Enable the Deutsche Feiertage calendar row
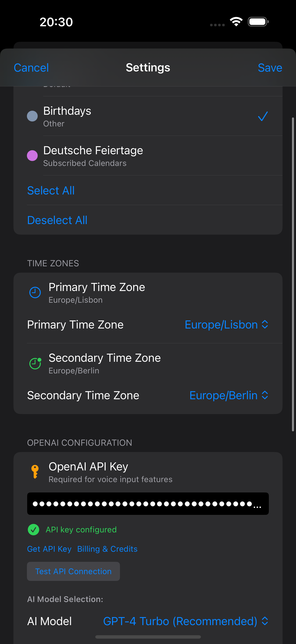The width and height of the screenshot is (296, 644). point(148,156)
